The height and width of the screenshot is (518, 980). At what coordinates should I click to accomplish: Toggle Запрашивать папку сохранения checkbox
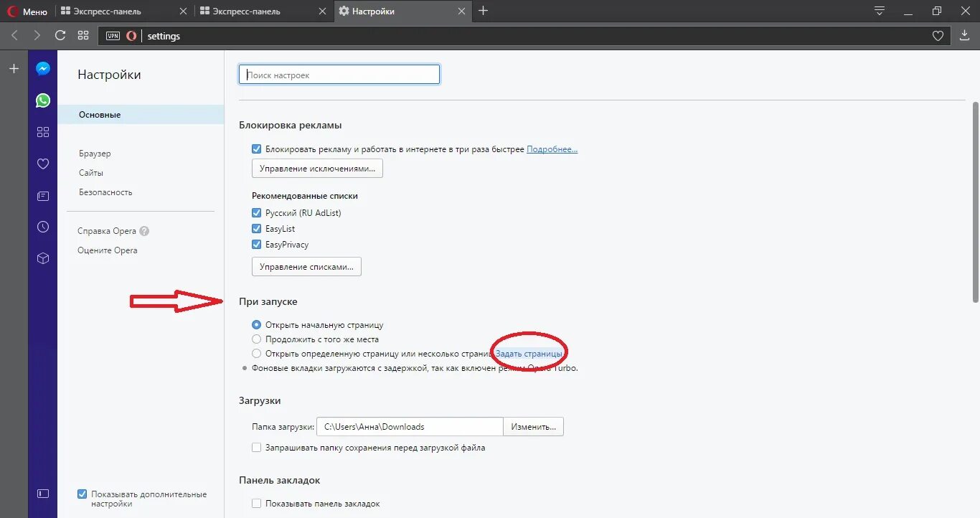[x=256, y=448]
